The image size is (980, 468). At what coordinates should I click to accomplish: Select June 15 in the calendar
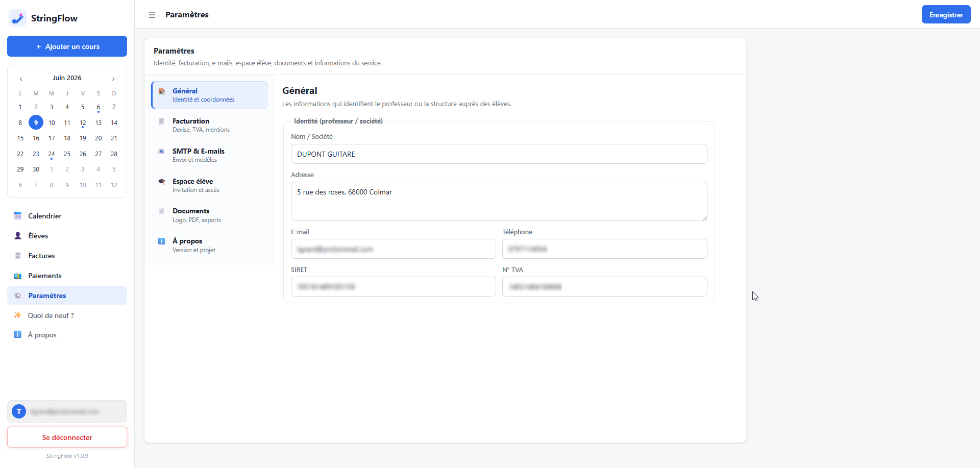coord(20,138)
